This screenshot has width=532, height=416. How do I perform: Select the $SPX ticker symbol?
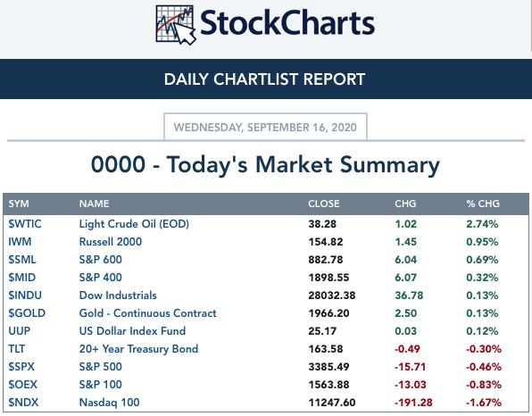coord(21,367)
